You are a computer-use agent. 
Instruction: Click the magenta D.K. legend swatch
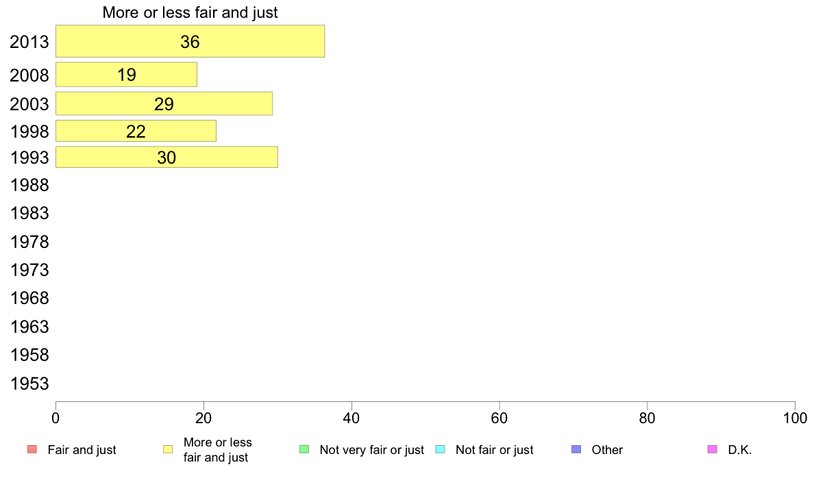click(713, 449)
